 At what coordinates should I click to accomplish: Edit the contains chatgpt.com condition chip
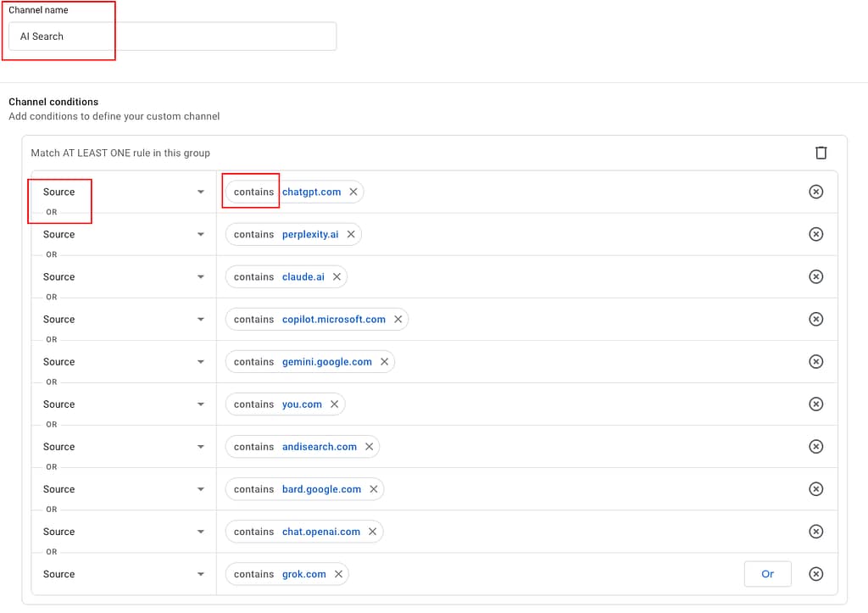pos(294,192)
